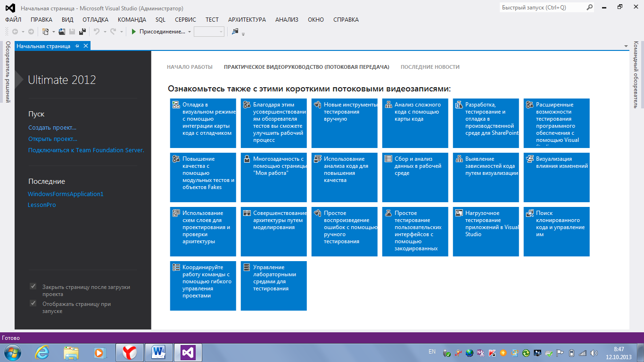Click icon on Координируйте работу команды tile

point(176,267)
